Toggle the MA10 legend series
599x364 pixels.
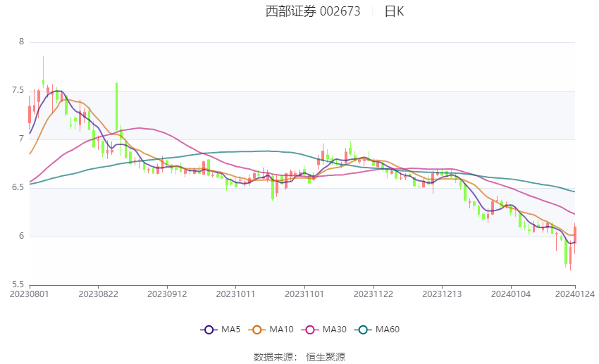tap(271, 330)
